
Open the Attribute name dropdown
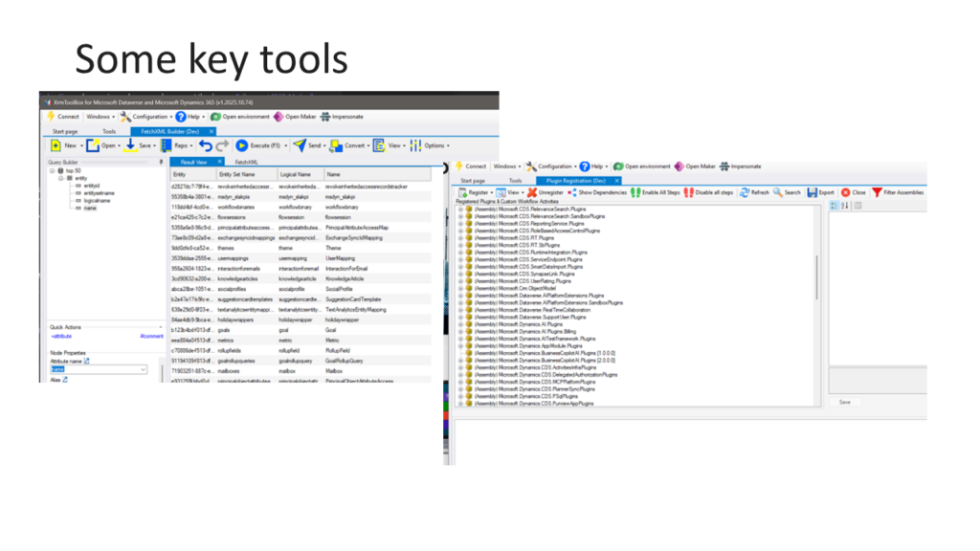tap(144, 369)
